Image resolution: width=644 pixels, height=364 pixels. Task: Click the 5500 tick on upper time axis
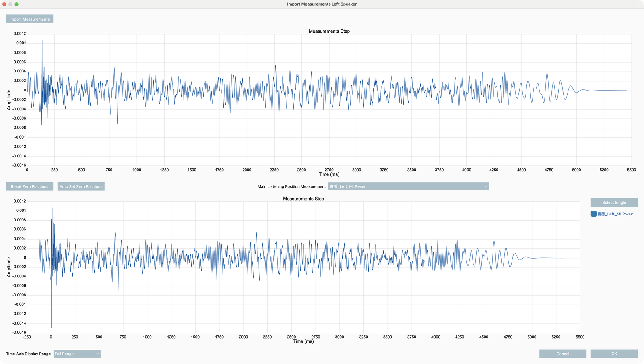coord(632,170)
